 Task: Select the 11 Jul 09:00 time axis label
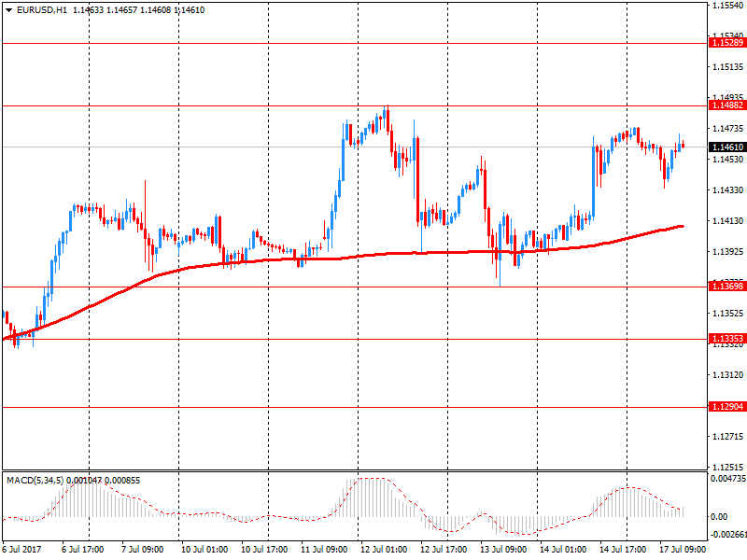click(324, 550)
